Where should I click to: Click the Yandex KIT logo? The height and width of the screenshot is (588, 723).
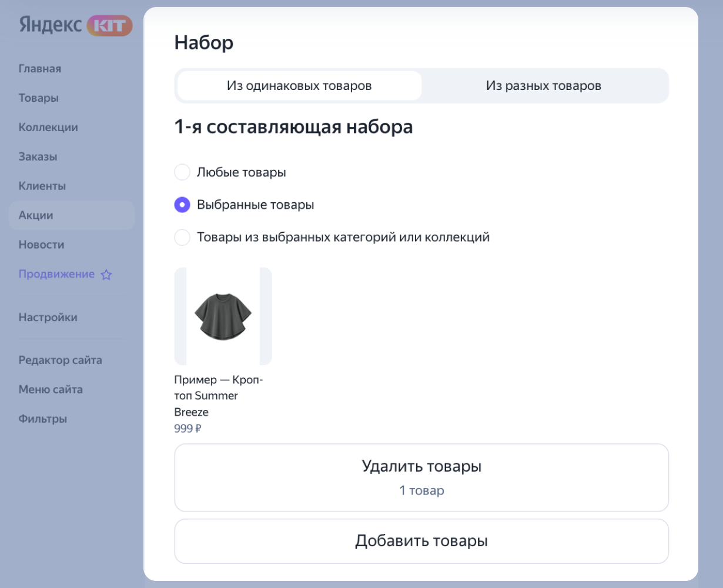click(x=76, y=25)
